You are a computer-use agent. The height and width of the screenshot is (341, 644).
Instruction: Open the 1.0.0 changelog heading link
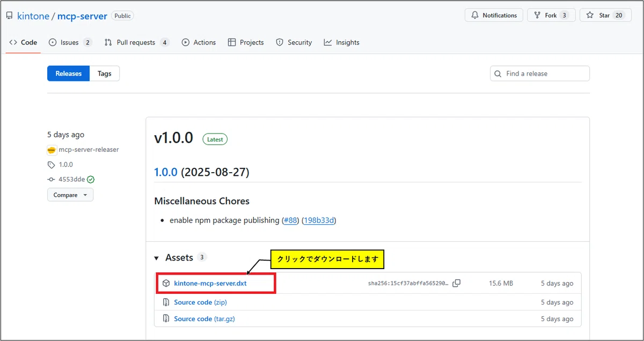pyautogui.click(x=165, y=172)
